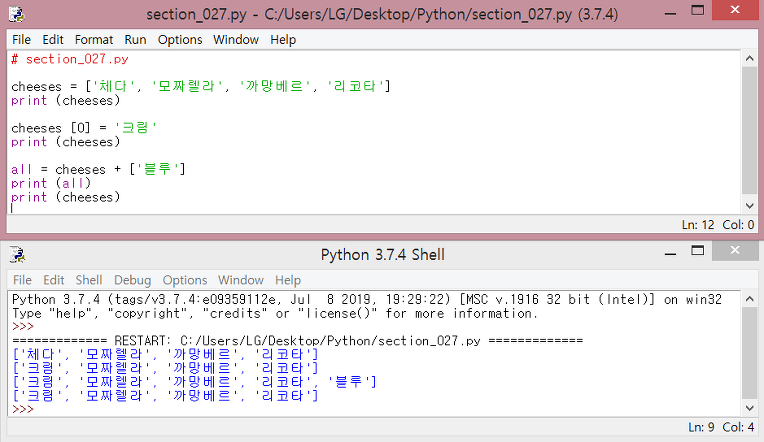Open the File menu in the Python Shell
The width and height of the screenshot is (764, 442).
tap(22, 280)
